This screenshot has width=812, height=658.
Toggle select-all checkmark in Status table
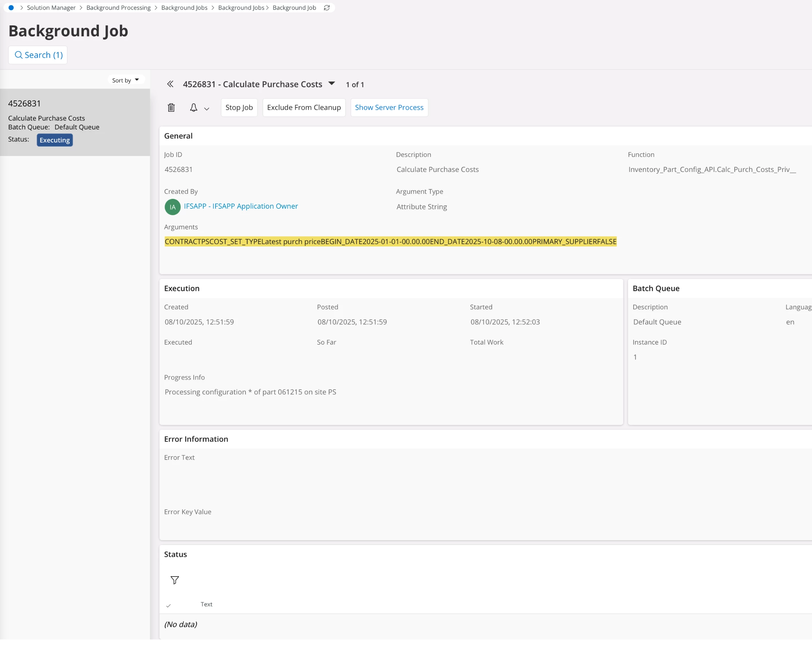(x=169, y=605)
